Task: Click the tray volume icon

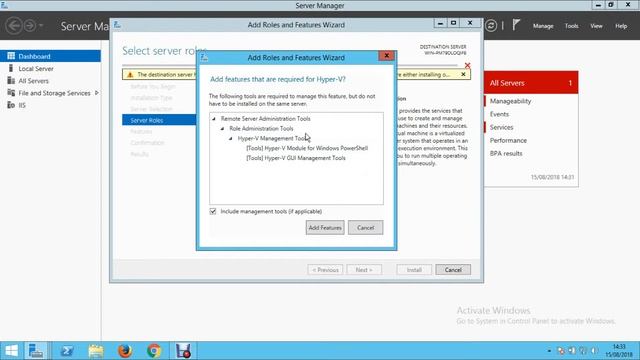Action: [594, 351]
